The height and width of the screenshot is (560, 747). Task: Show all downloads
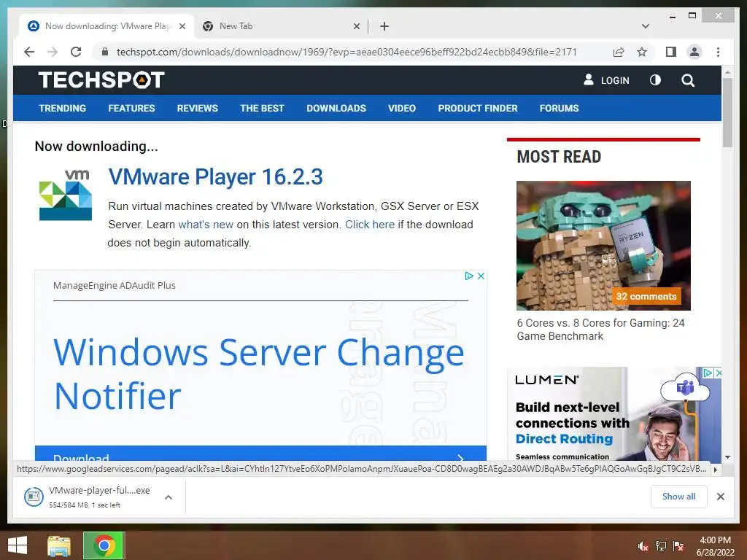[x=679, y=497]
